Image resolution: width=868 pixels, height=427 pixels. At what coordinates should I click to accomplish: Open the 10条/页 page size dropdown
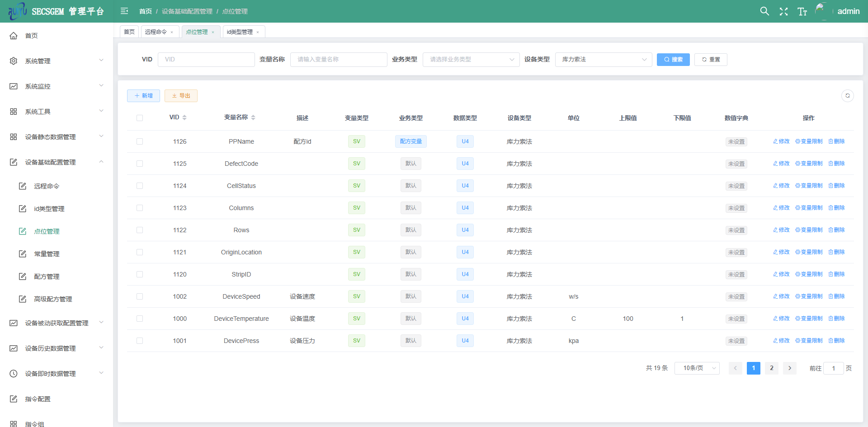pos(697,368)
